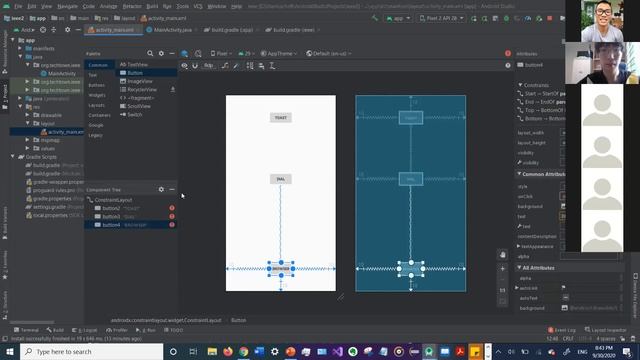This screenshot has height=360, width=640.
Task: Open the app run configuration dropdown
Action: point(398,18)
